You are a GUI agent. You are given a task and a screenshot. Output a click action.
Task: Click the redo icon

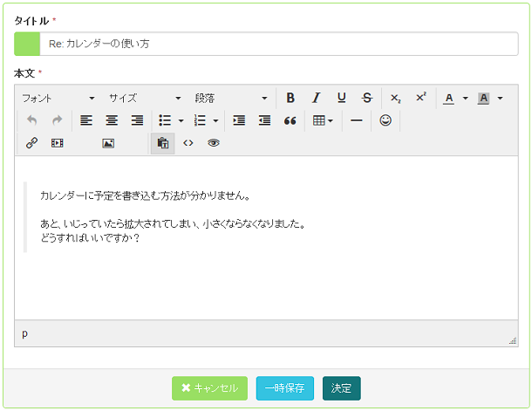pos(57,120)
